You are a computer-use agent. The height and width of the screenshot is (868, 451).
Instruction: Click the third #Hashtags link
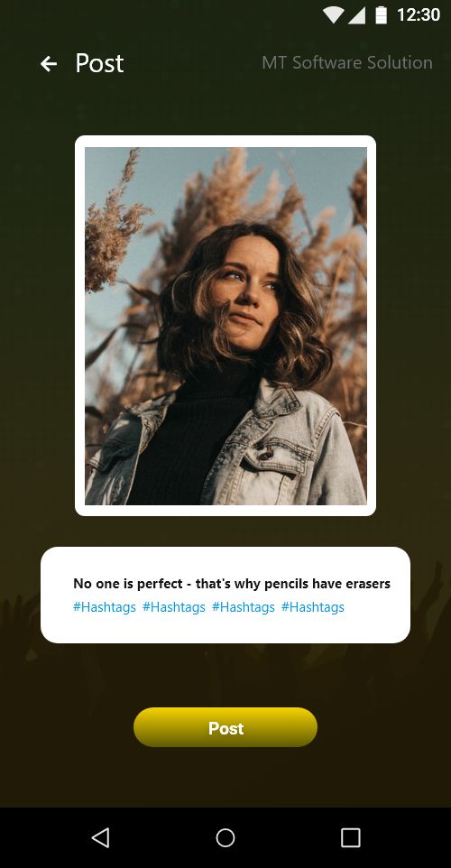(244, 607)
